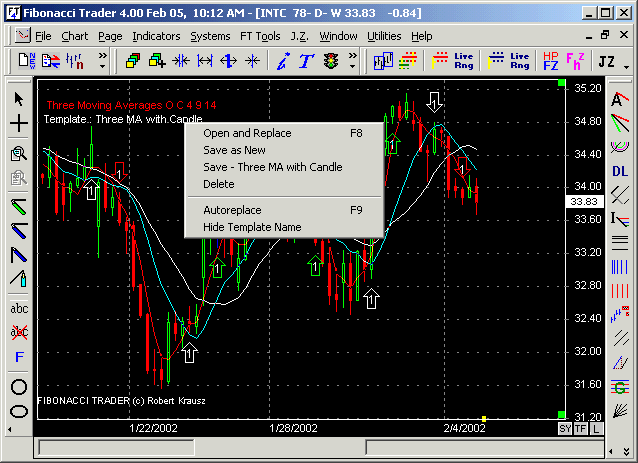Click the JZ toolbar button
The image size is (638, 463).
pos(606,62)
